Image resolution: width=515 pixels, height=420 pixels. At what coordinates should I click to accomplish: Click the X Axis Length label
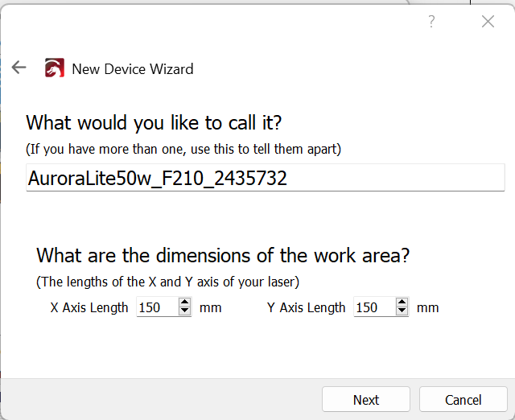[89, 307]
